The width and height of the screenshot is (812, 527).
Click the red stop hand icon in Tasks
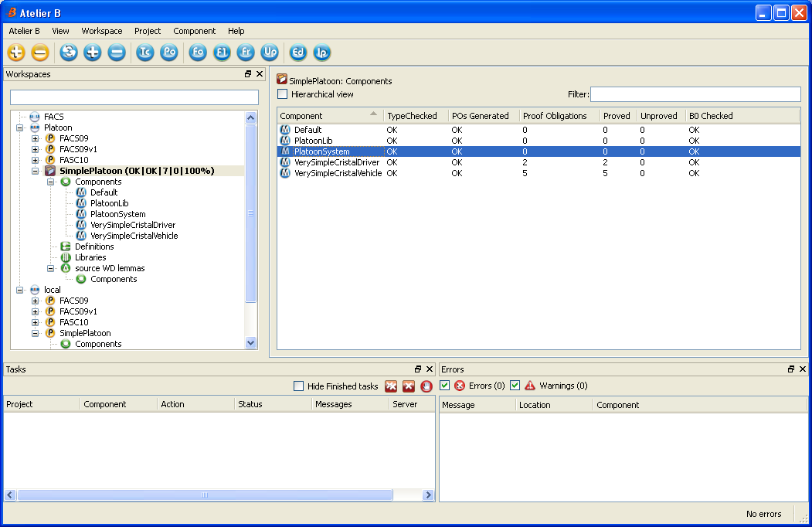tap(426, 386)
